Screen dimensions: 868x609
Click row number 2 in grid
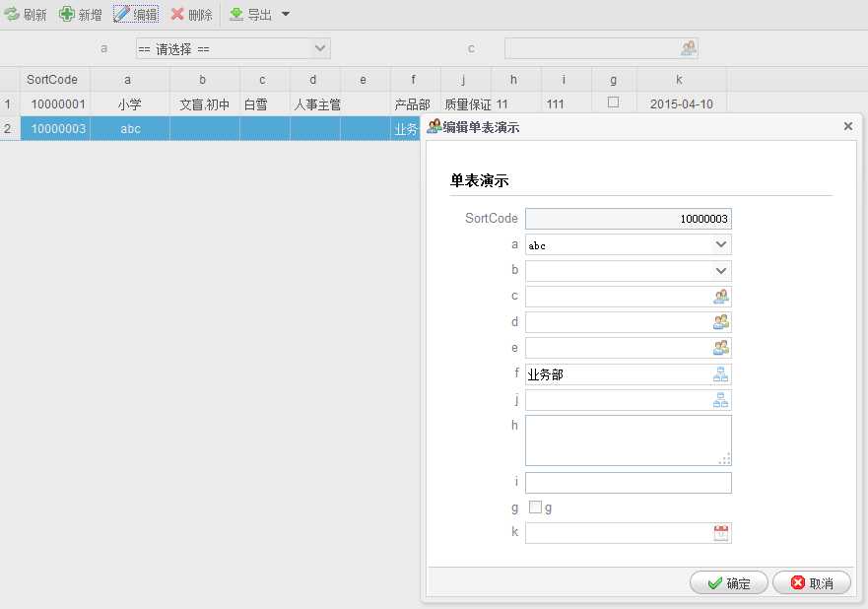coord(8,128)
